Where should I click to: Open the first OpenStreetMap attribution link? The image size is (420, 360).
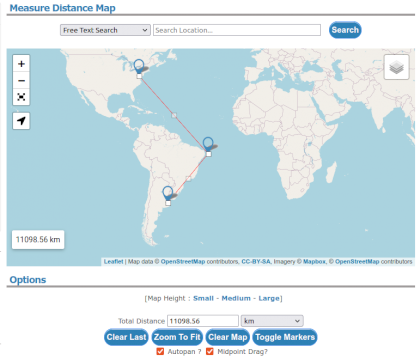click(x=183, y=262)
